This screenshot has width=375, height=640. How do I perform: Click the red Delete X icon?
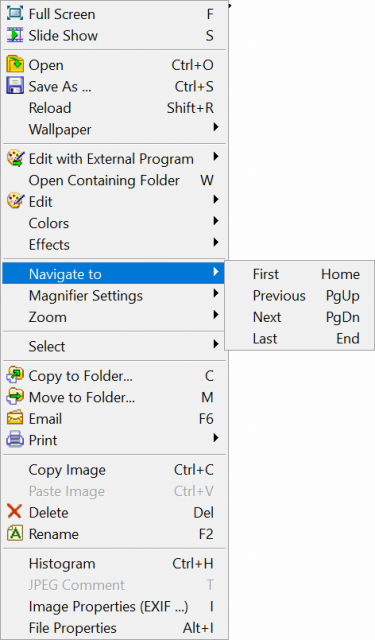point(15,512)
